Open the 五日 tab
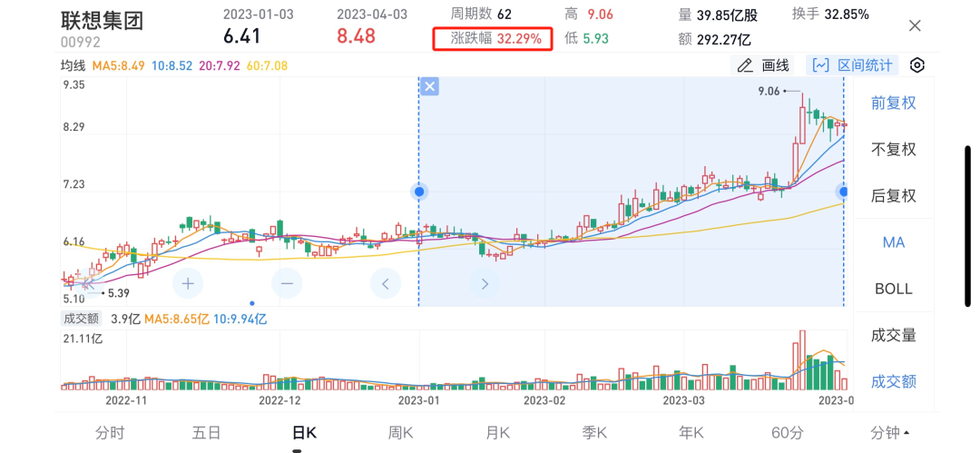The height and width of the screenshot is (453, 980). pyautogui.click(x=207, y=432)
